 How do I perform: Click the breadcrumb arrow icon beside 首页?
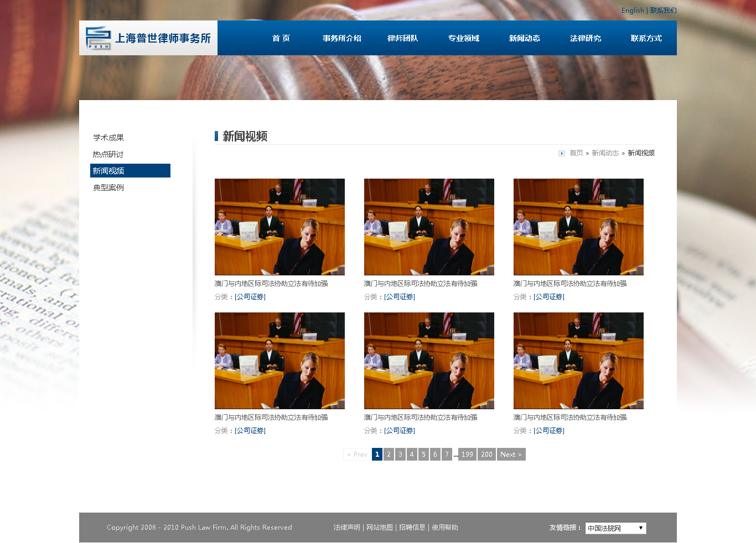[x=562, y=153]
